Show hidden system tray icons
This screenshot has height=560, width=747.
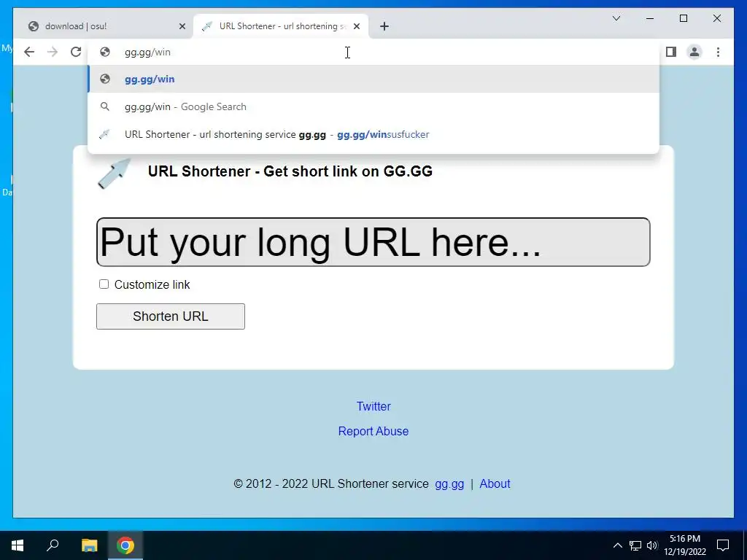617,545
